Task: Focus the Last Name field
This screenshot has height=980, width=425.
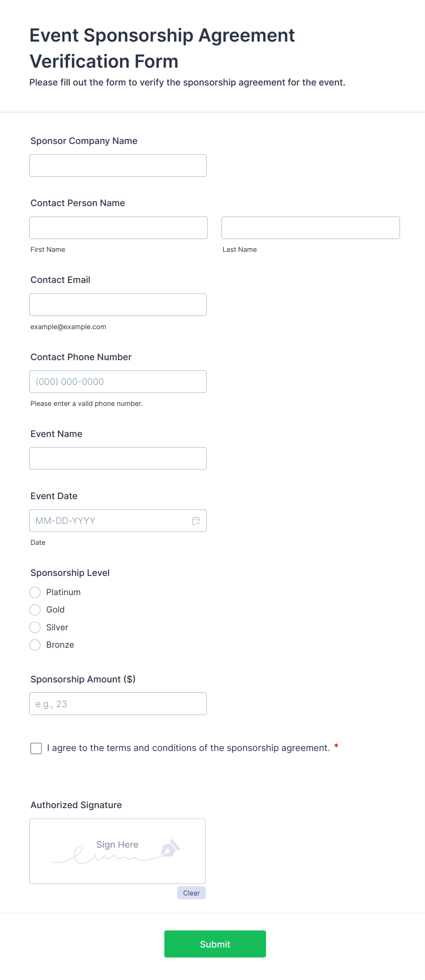Action: [x=310, y=227]
